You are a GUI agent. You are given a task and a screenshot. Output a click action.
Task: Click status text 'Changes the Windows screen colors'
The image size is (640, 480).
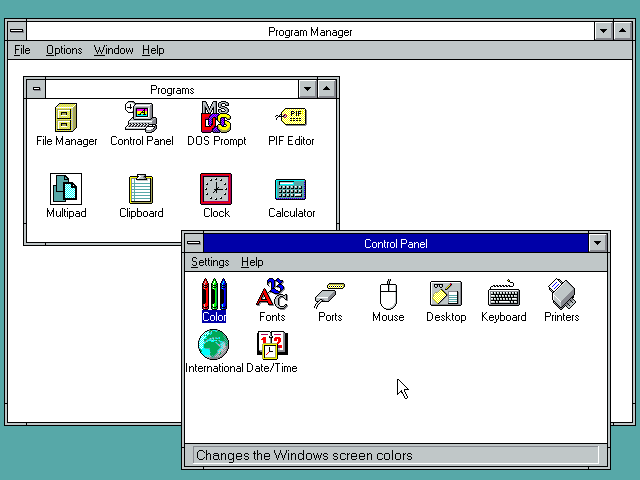click(304, 455)
